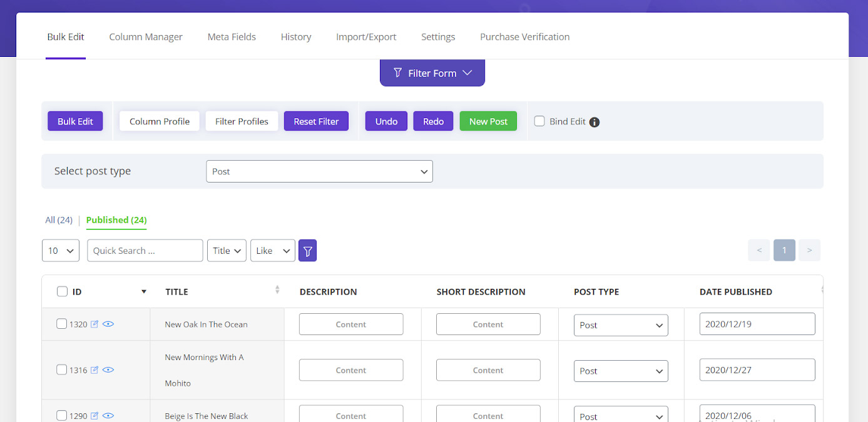
Task: Click the title New Mornings With A Mohito
Action: (x=204, y=370)
